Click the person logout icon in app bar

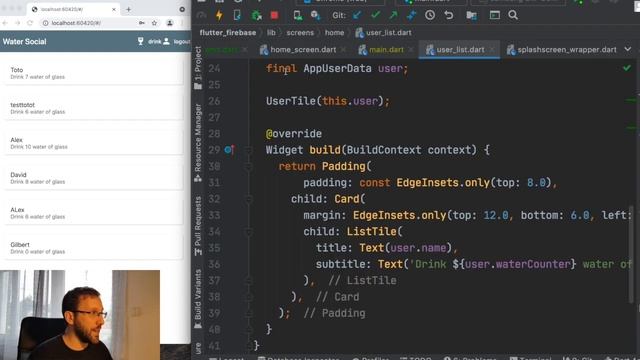coord(167,41)
